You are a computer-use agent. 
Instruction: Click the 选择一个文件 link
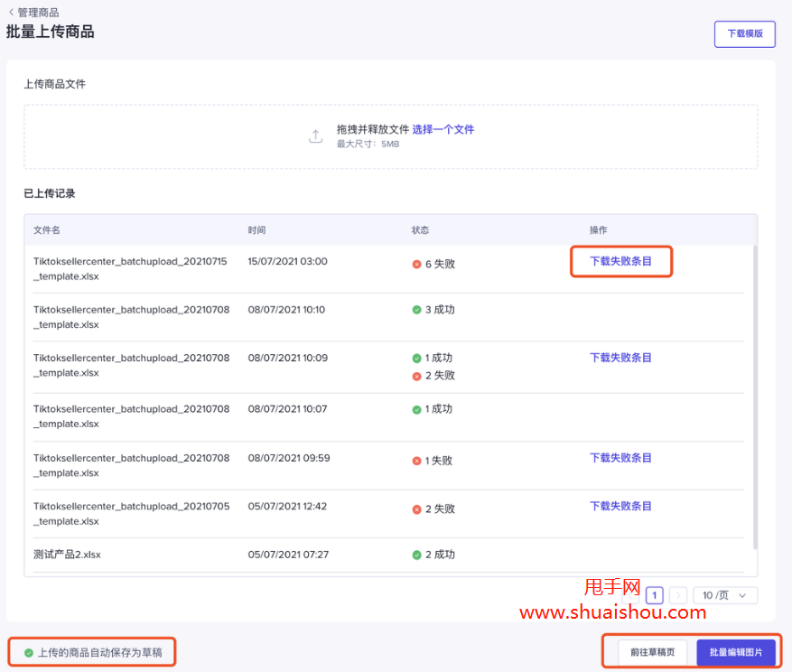(443, 129)
